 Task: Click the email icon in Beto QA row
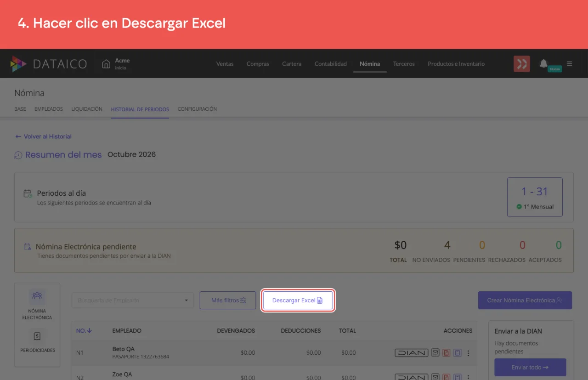(435, 353)
